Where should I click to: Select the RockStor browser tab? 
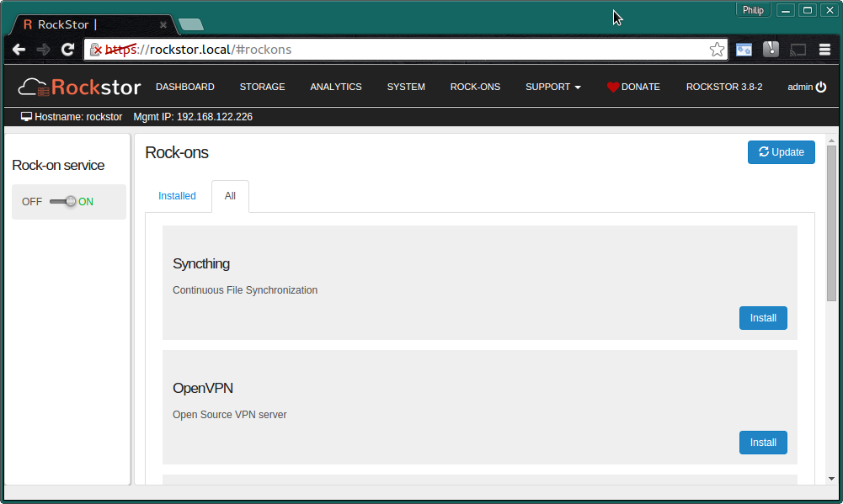point(92,24)
